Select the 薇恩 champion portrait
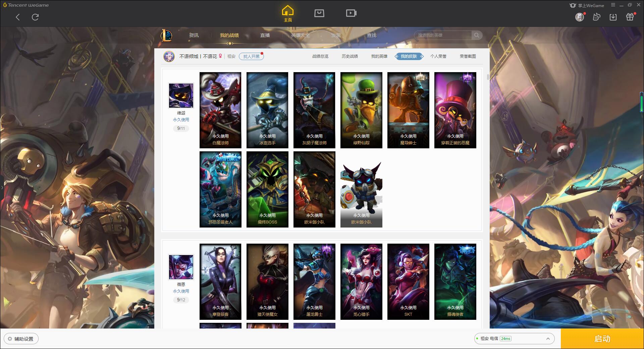 tap(181, 267)
